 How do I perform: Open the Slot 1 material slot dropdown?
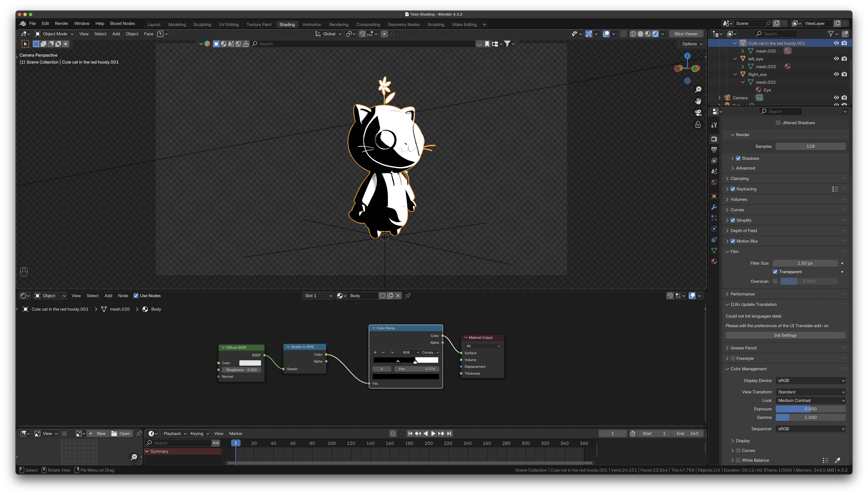click(x=318, y=296)
